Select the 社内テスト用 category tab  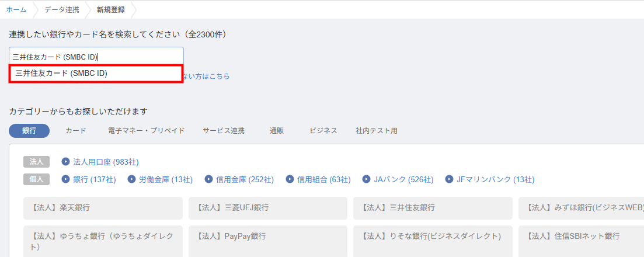pyautogui.click(x=377, y=131)
